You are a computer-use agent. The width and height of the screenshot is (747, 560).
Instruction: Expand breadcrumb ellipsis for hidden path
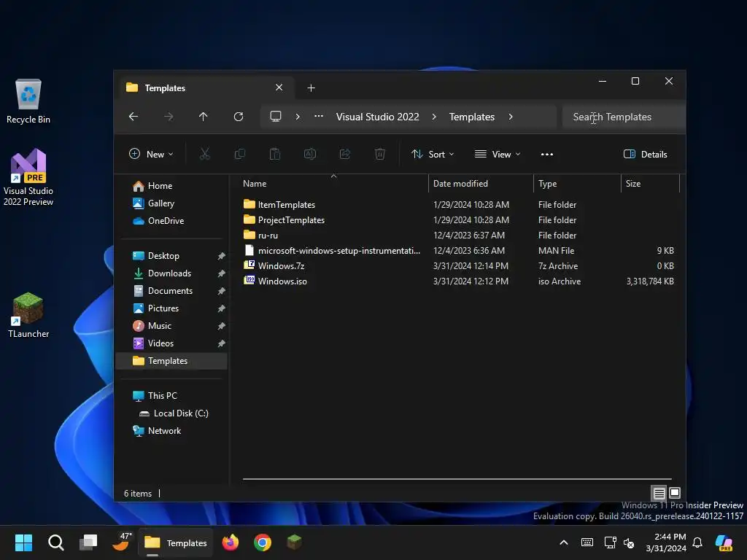coord(319,117)
